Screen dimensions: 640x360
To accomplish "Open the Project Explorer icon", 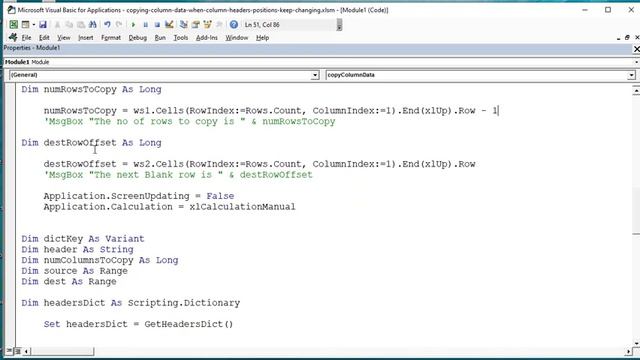I will click(184, 24).
